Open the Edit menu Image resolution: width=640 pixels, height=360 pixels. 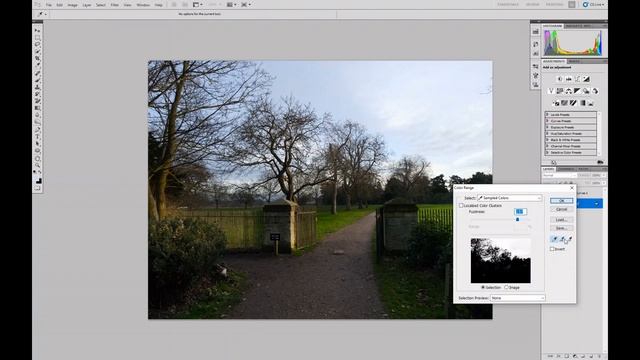tap(60, 5)
